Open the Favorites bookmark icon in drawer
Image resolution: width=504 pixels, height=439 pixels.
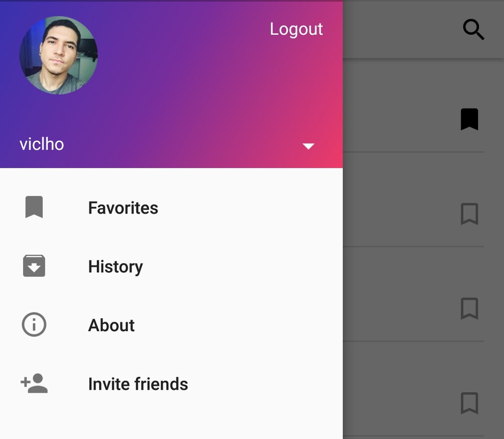(34, 207)
